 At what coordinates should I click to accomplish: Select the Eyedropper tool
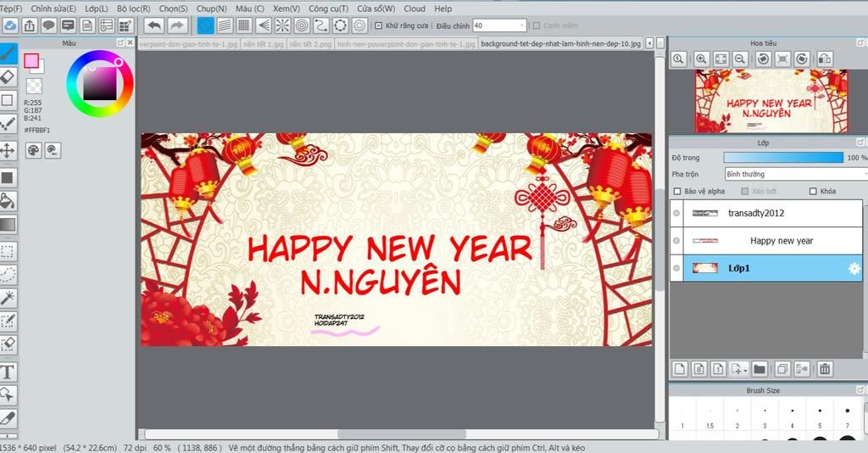pyautogui.click(x=8, y=418)
